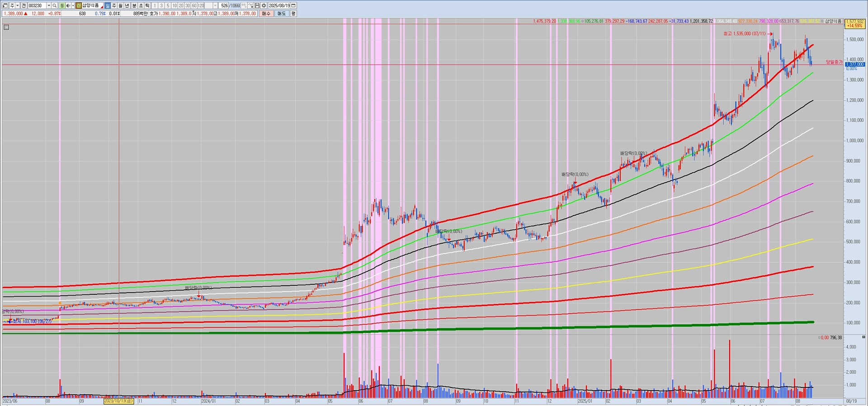Open the dropdown arrow beside speaker icon

pyautogui.click(x=73, y=5)
